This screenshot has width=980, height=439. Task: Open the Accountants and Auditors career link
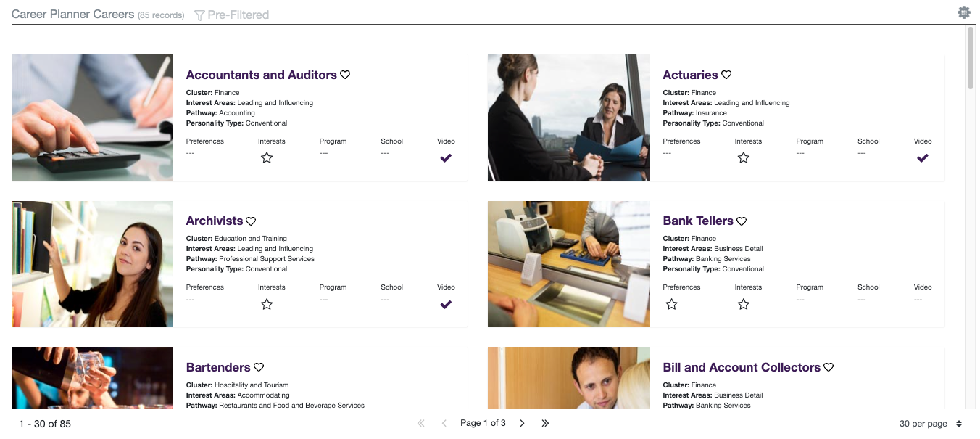pyautogui.click(x=262, y=75)
